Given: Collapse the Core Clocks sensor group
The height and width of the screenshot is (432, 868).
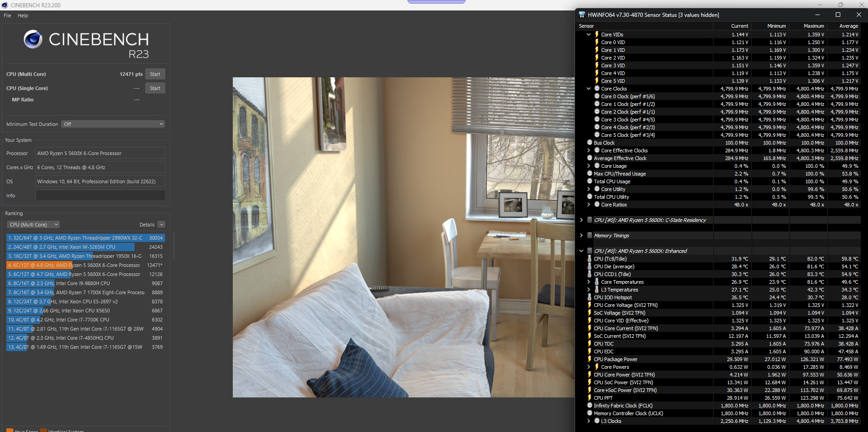Looking at the screenshot, I should point(588,88).
